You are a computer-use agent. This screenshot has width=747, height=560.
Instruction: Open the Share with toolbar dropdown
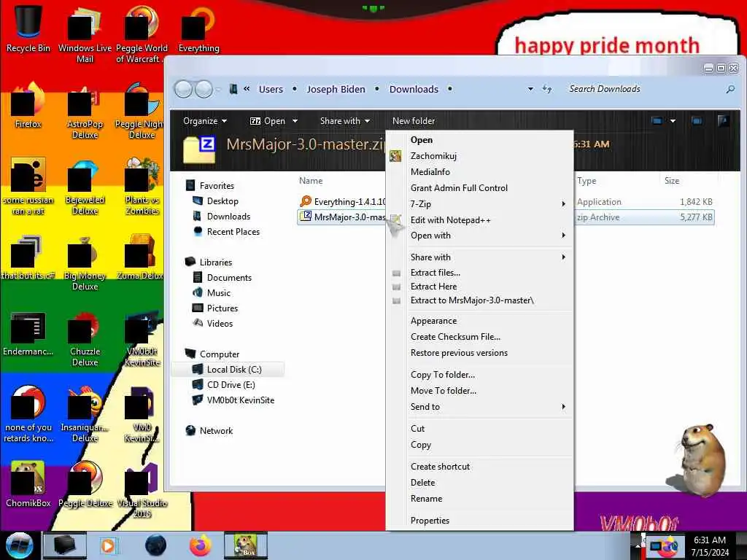pyautogui.click(x=345, y=121)
